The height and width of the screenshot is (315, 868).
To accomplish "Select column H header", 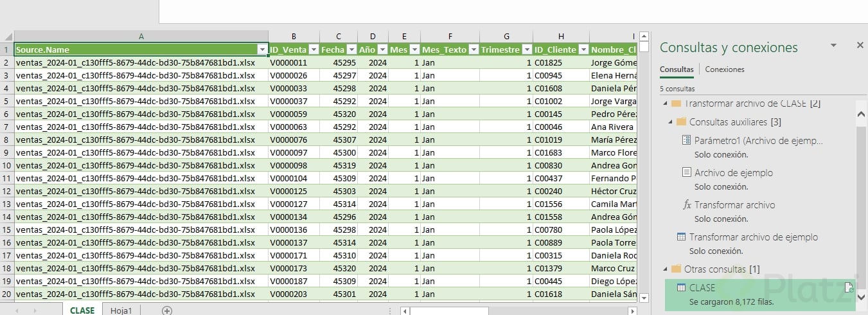I will pos(561,37).
